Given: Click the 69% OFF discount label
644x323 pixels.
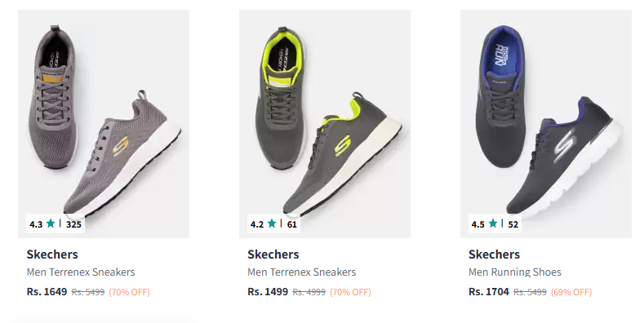Looking at the screenshot, I should pos(571,292).
